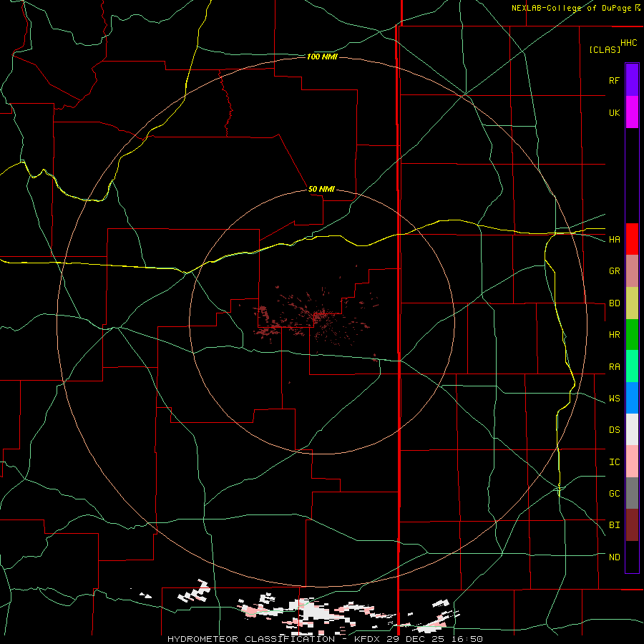The image size is (644, 644).
Task: Click the 16:50 timestamp text
Action: point(466,639)
